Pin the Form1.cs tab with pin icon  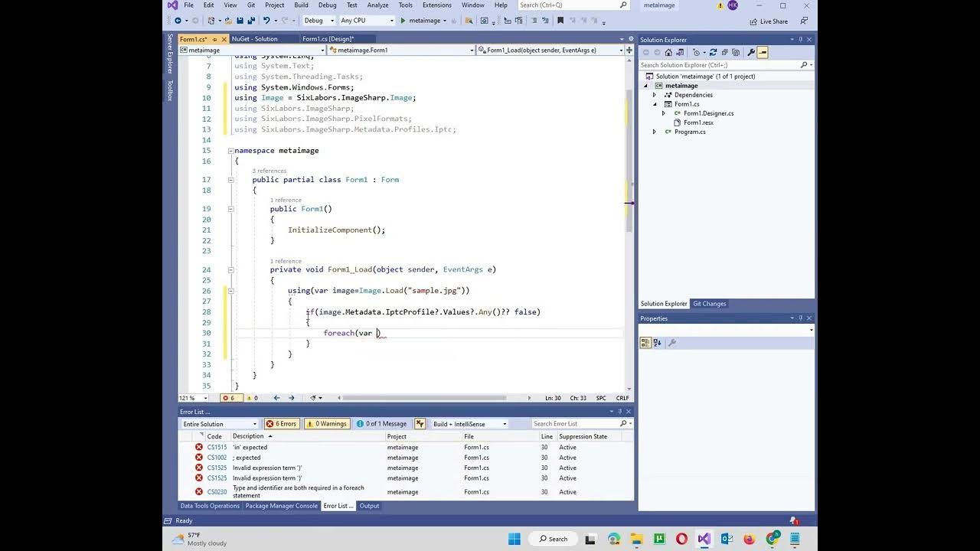[x=215, y=39]
